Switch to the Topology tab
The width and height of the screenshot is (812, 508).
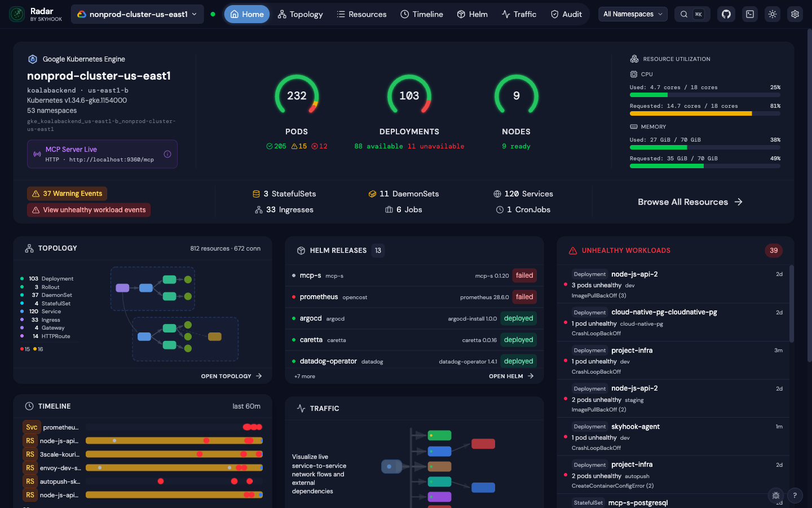tap(301, 14)
